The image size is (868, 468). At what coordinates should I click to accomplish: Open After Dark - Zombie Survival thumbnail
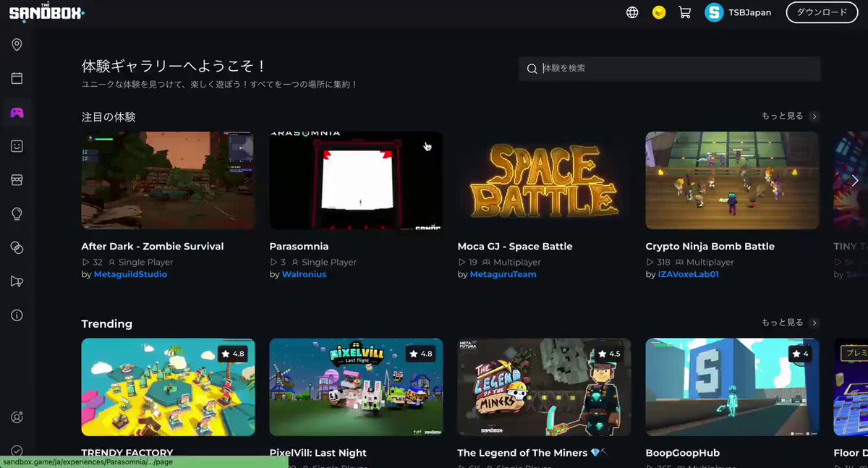click(168, 180)
